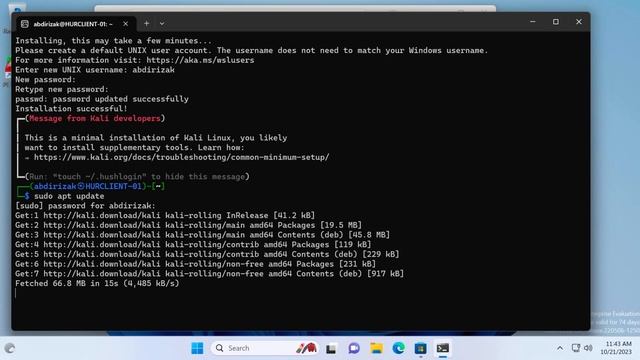The height and width of the screenshot is (360, 640).
Task: Open the Chat app in taskbar
Action: (354, 348)
